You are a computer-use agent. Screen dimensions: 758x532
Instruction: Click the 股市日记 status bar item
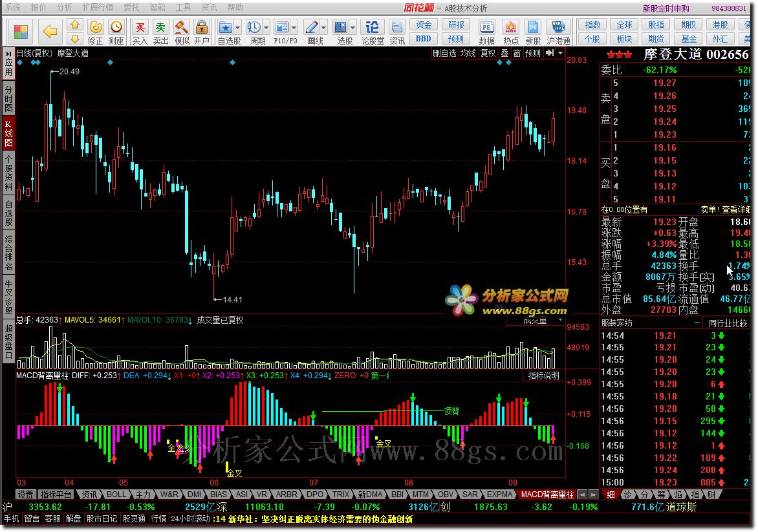(102, 519)
